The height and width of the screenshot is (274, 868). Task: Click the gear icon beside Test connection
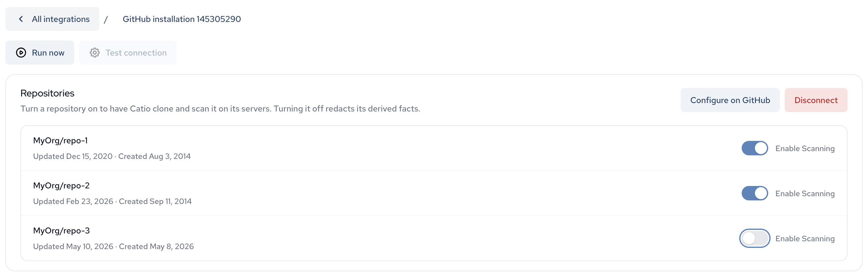95,53
